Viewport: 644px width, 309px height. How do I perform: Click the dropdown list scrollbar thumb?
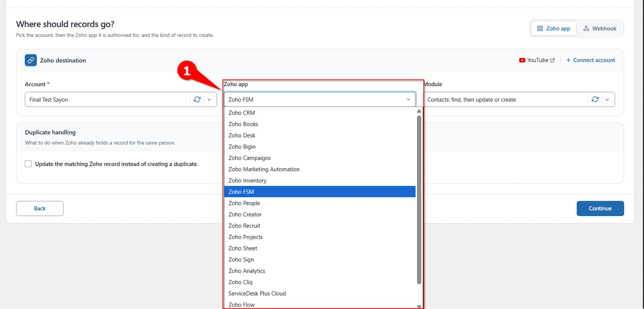pyautogui.click(x=419, y=199)
